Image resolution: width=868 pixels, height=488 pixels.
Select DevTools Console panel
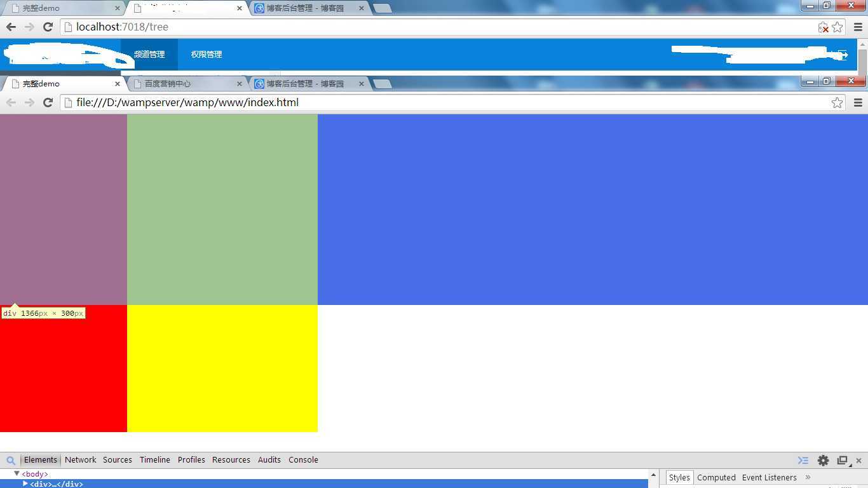click(x=303, y=459)
